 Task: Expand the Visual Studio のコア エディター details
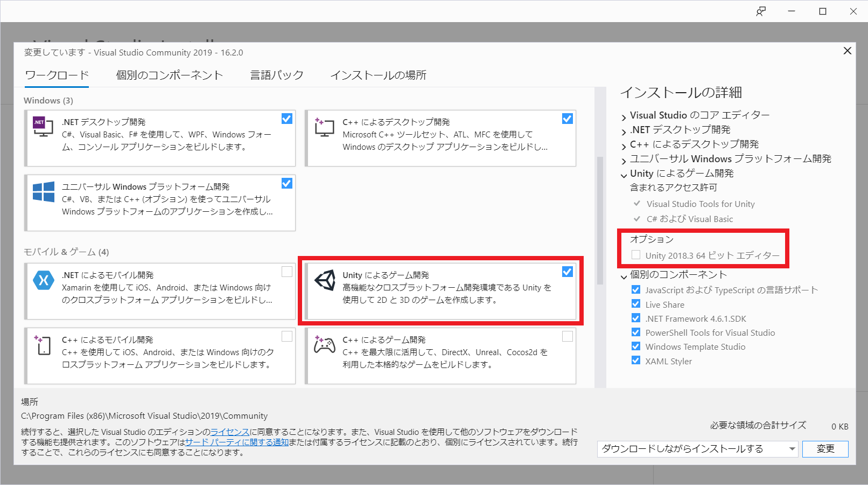pyautogui.click(x=624, y=115)
